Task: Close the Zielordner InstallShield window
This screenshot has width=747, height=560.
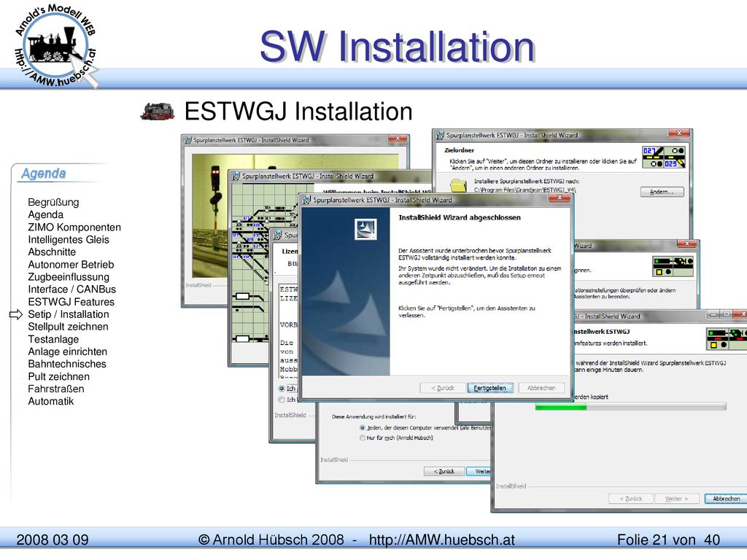Action: click(x=679, y=133)
